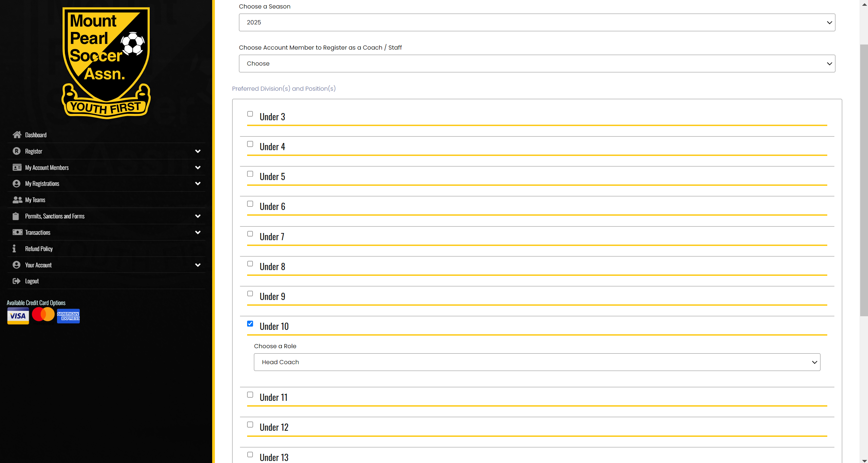Click the Dashboard home icon

coord(17,135)
